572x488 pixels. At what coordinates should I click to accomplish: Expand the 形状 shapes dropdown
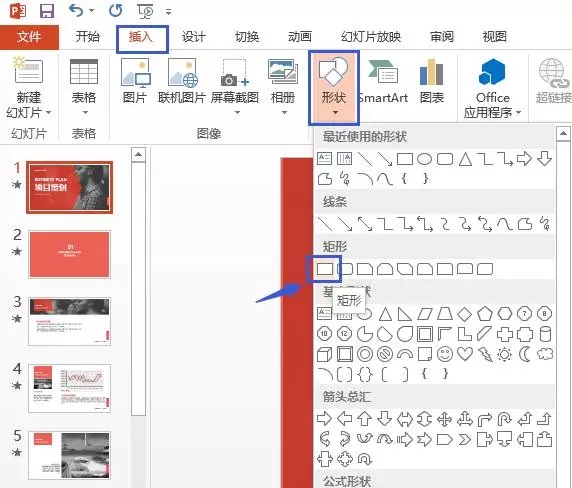pyautogui.click(x=334, y=88)
